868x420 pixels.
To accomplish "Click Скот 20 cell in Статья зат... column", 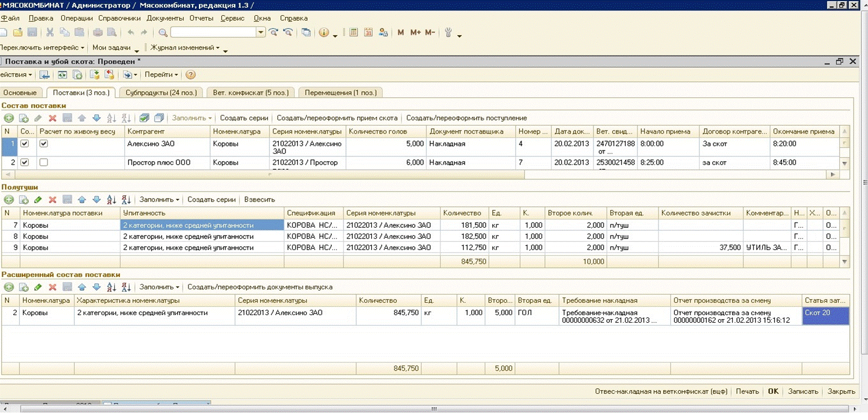I will pyautogui.click(x=825, y=316).
